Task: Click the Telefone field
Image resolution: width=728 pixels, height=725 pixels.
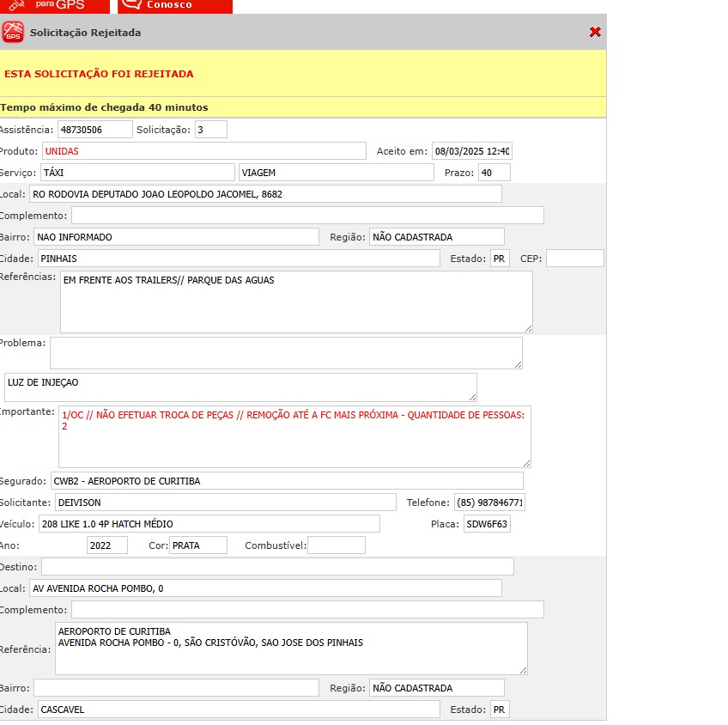Action: pos(489,502)
